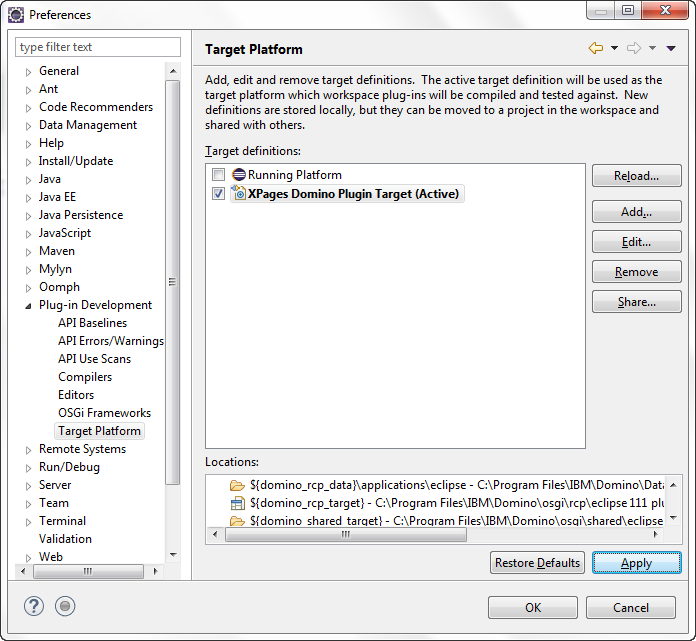Click the domino_rcp_target installation icon

pyautogui.click(x=237, y=503)
